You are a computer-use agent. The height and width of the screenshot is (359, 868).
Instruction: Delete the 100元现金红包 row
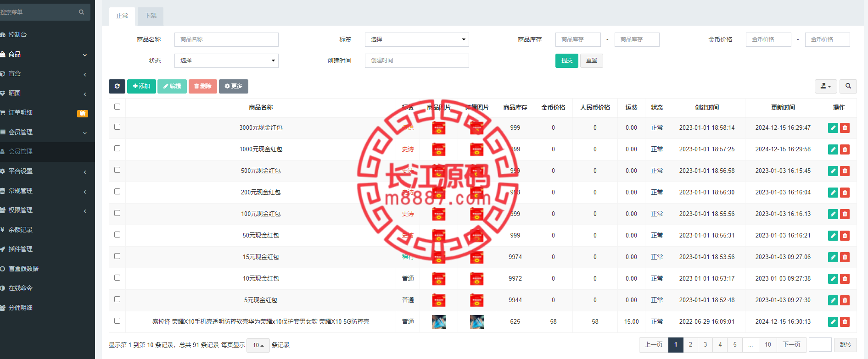[845, 214]
